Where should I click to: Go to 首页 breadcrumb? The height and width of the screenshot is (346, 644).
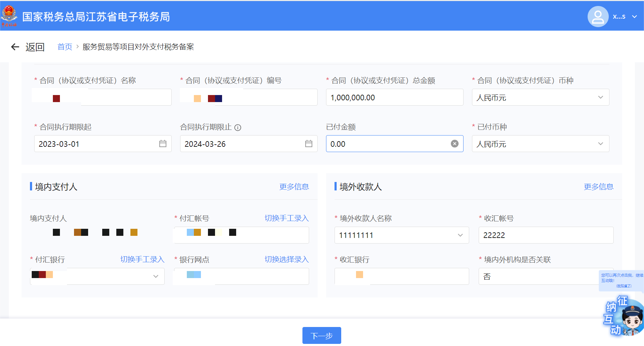(x=65, y=47)
